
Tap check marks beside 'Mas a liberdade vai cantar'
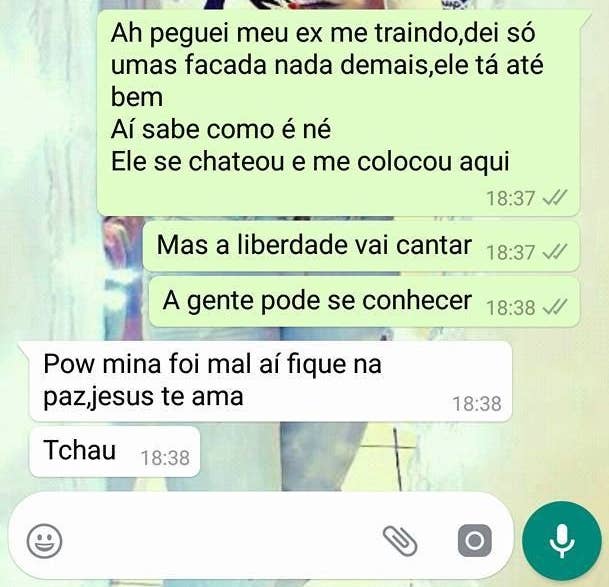pyautogui.click(x=555, y=252)
